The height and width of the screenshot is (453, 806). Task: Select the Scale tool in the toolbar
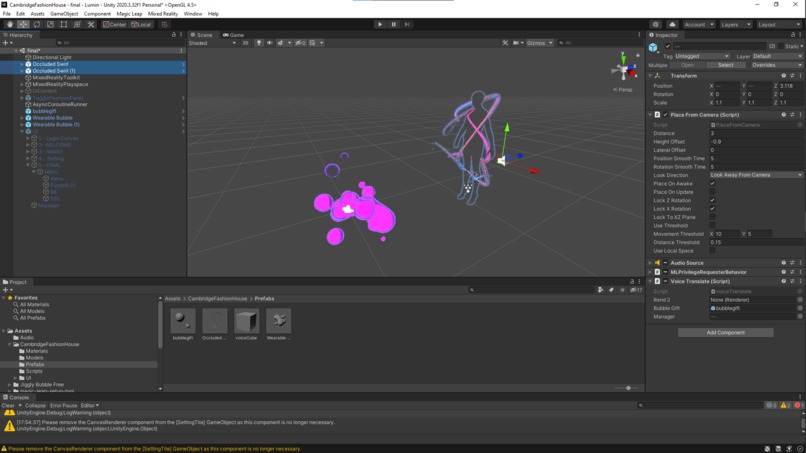50,24
